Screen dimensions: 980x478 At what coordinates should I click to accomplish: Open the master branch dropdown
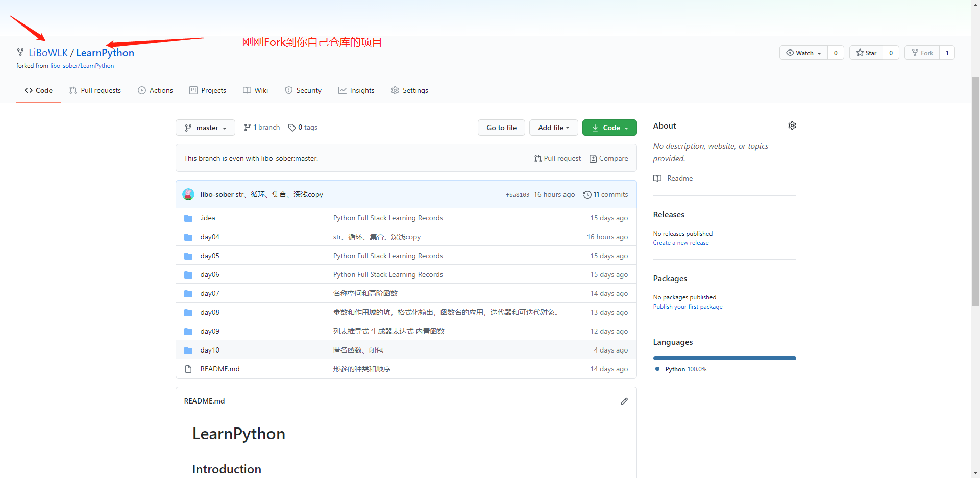pyautogui.click(x=205, y=128)
